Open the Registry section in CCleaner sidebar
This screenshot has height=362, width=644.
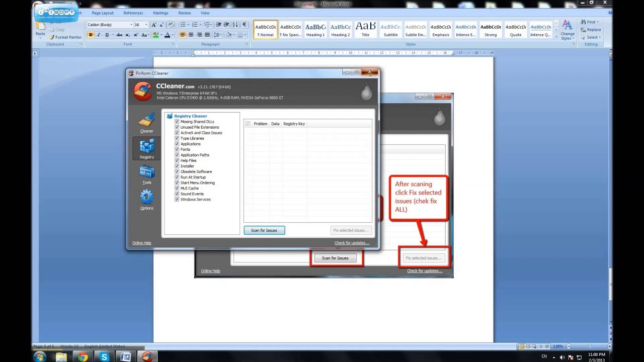pos(146,149)
